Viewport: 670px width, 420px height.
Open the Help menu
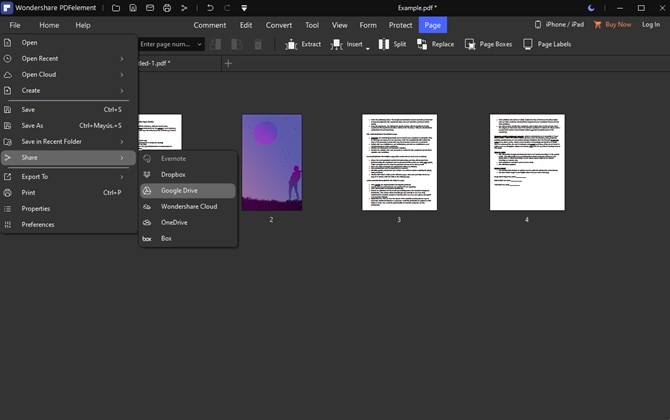pyautogui.click(x=83, y=25)
